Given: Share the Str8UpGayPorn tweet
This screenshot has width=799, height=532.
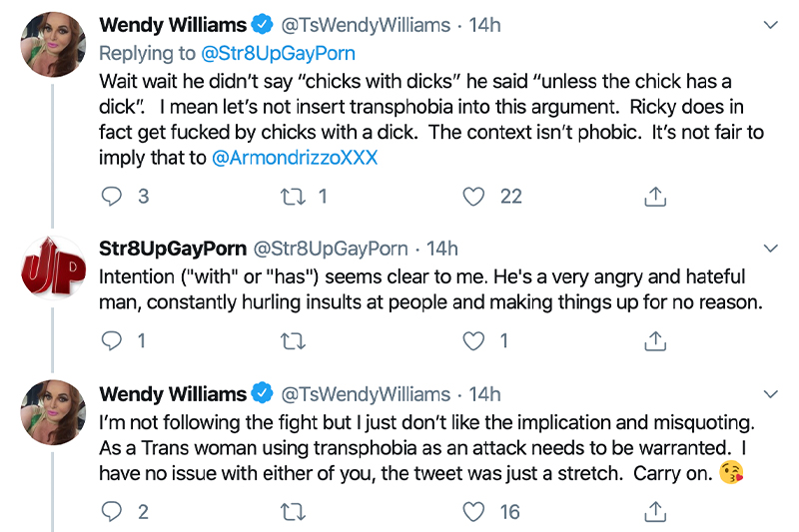Looking at the screenshot, I should coord(654,341).
